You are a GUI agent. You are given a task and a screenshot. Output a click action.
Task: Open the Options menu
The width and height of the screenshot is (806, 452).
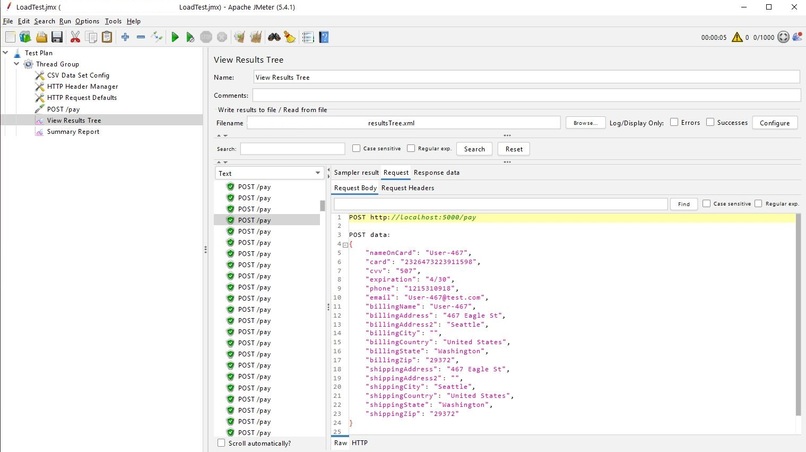tap(87, 21)
